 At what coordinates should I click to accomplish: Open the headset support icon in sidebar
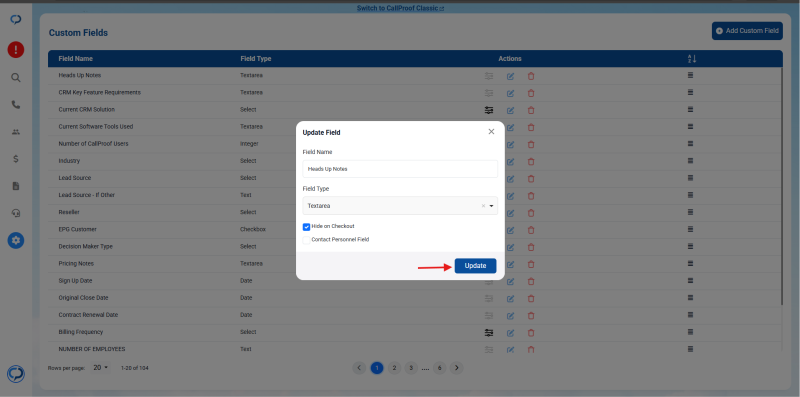click(x=16, y=213)
